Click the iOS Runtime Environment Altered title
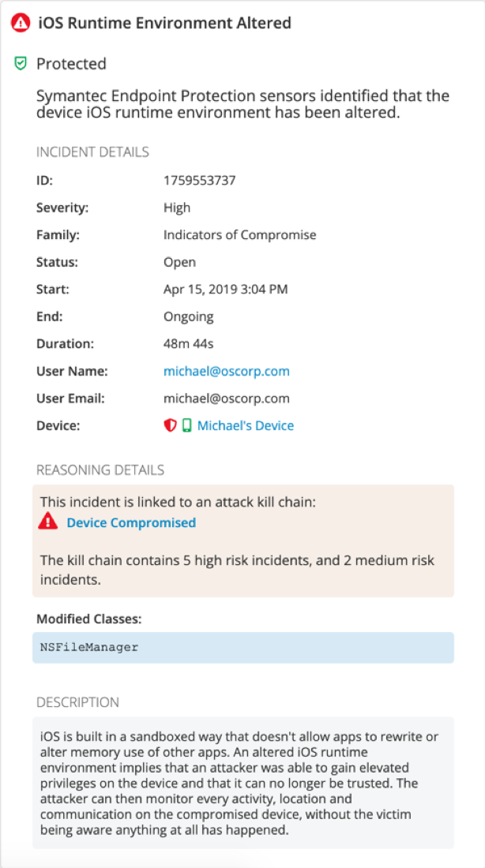The height and width of the screenshot is (868, 485). tap(164, 23)
